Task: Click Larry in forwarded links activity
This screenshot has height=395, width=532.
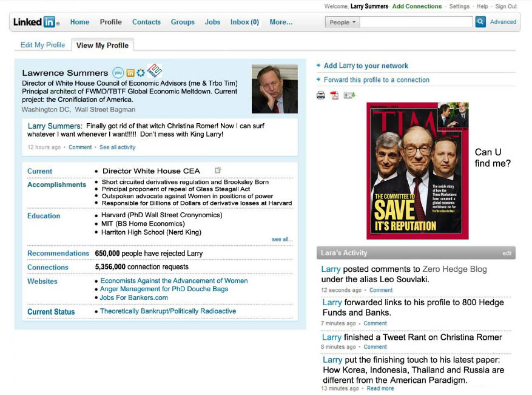Action: pyautogui.click(x=332, y=302)
